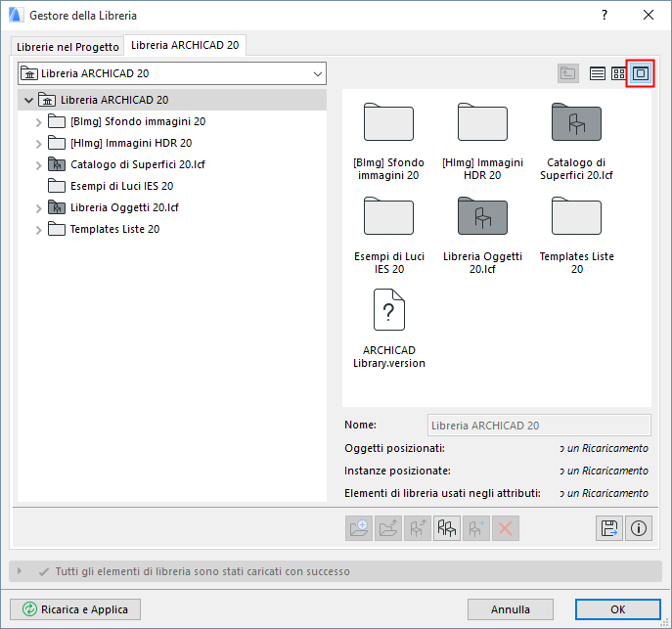Expand Catalogo di Superfici 20.lcf tree node
Image resolution: width=672 pixels, height=629 pixels.
click(x=38, y=165)
